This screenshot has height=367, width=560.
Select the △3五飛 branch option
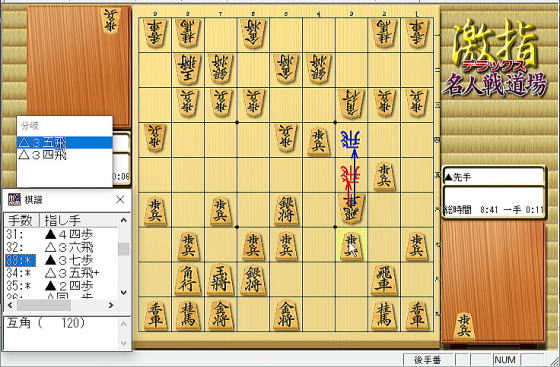(65, 143)
